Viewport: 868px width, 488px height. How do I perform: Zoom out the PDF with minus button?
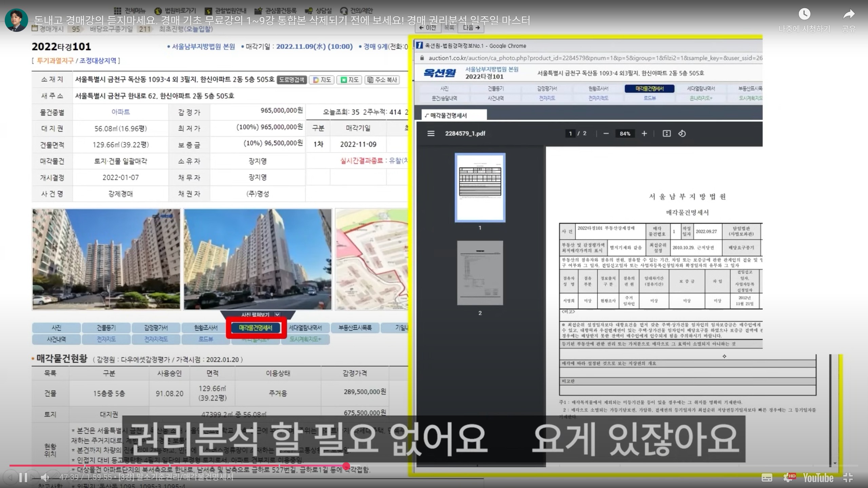coord(606,134)
